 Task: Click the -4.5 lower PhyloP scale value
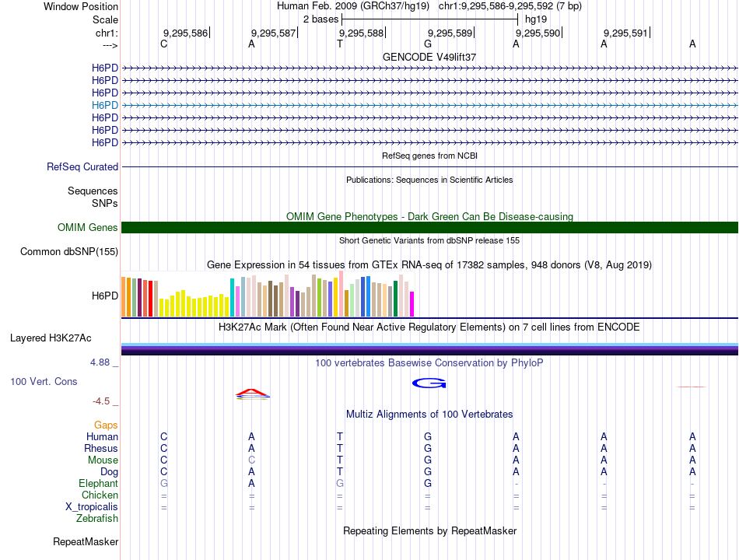tap(101, 401)
